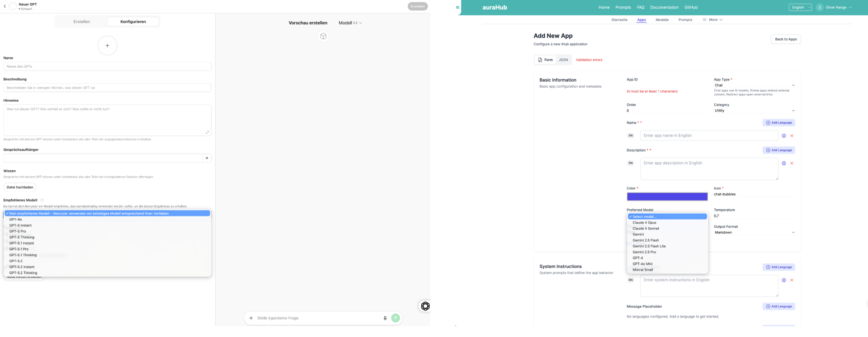Open the Output Format dropdown showing Markdown

[754, 233]
